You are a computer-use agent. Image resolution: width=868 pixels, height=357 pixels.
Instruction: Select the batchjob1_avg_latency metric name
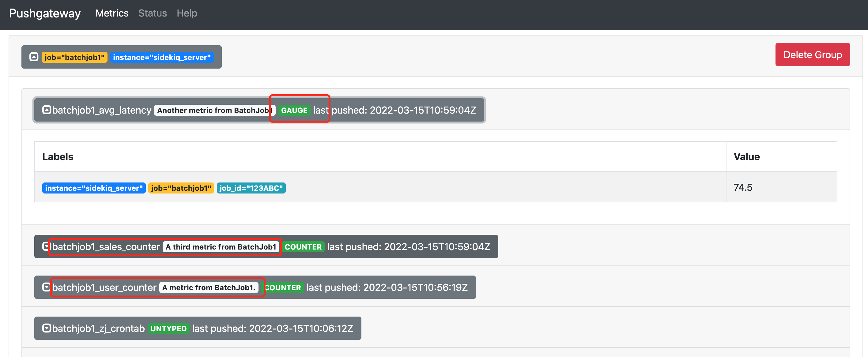(x=102, y=110)
